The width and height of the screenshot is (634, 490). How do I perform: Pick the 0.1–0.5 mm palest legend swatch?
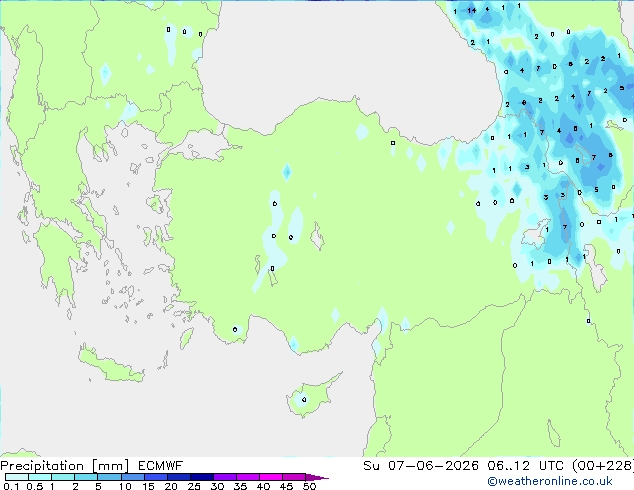[x=17, y=477]
